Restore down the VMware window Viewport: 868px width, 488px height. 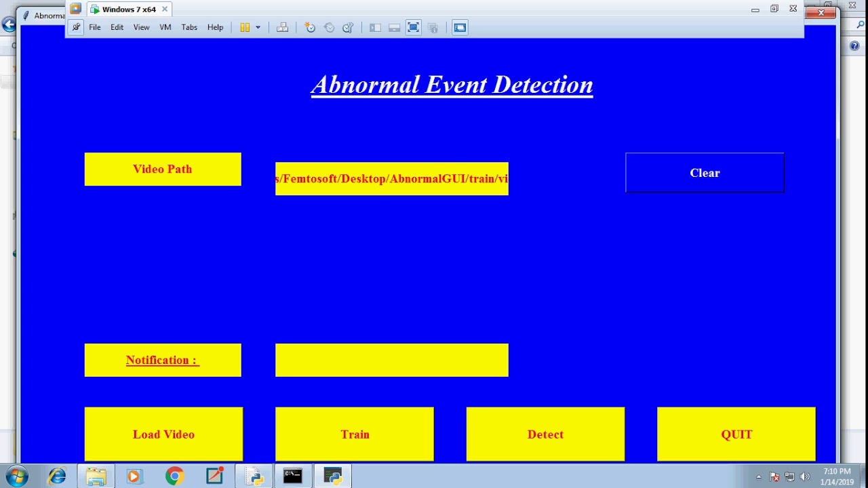[774, 9]
